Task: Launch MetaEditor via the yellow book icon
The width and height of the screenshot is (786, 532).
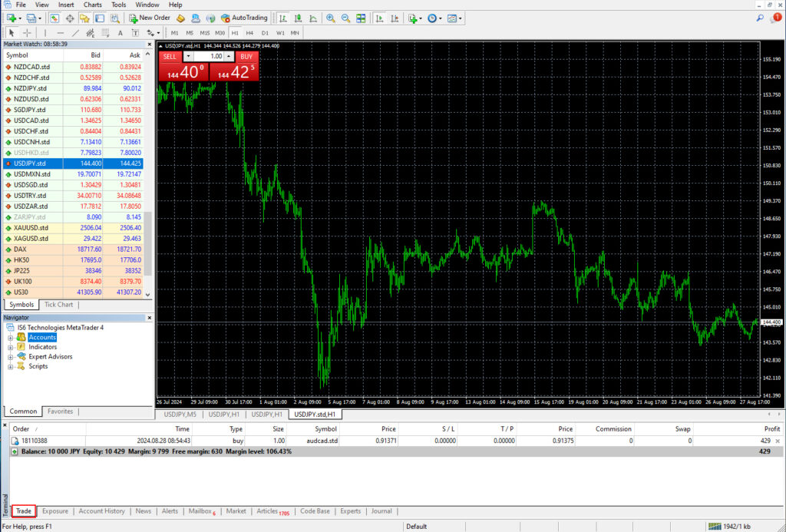Action: tap(180, 18)
